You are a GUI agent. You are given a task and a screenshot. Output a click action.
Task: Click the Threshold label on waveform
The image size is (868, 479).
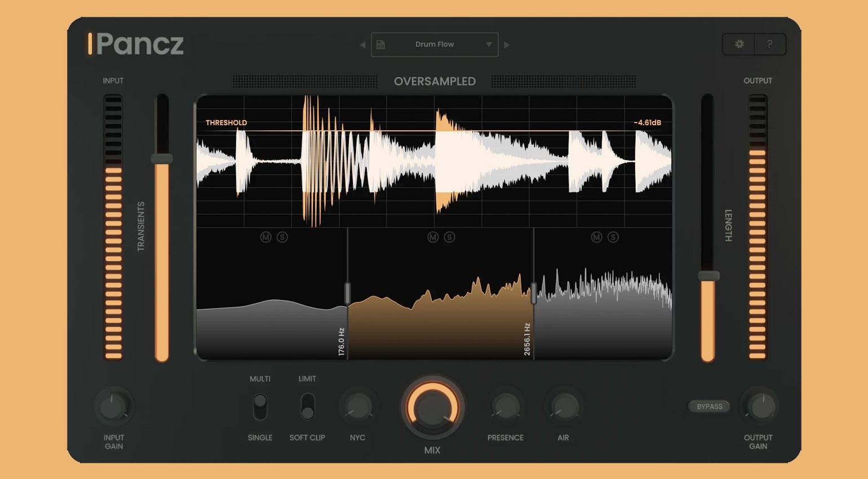(x=226, y=122)
